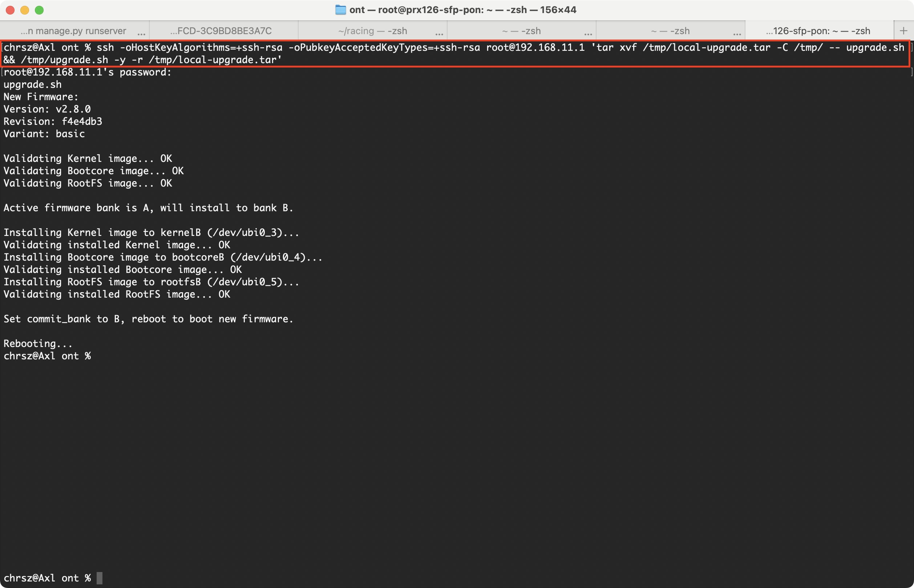Click activity dots on ~/racing tab
Screen dimensions: 914x588
pyautogui.click(x=439, y=34)
